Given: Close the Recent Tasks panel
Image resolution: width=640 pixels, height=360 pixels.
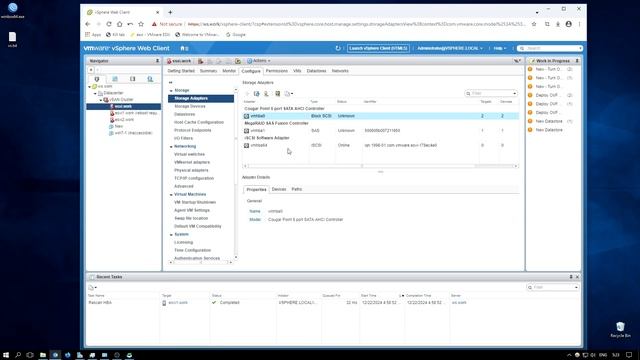Looking at the screenshot, I should pyautogui.click(x=577, y=277).
